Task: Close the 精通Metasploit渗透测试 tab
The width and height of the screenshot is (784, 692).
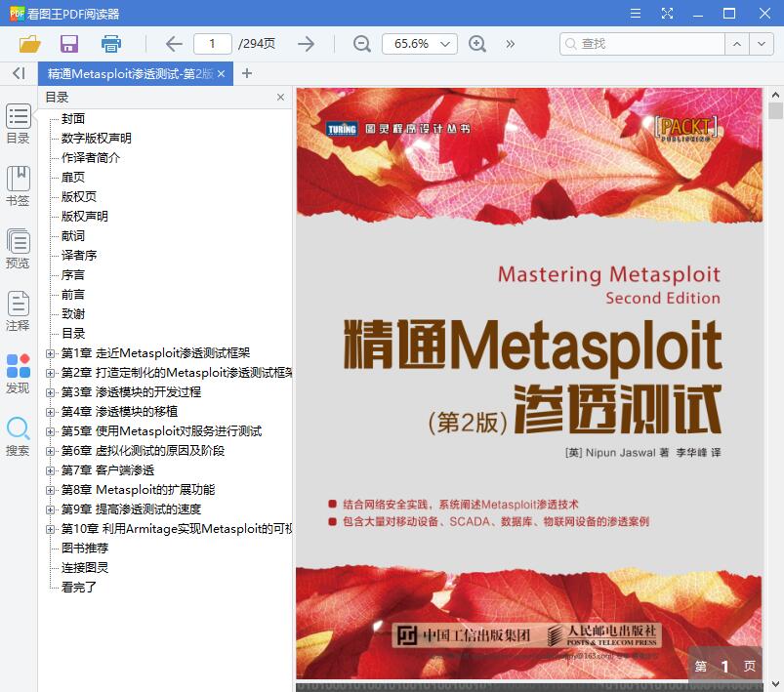Action: coord(221,74)
